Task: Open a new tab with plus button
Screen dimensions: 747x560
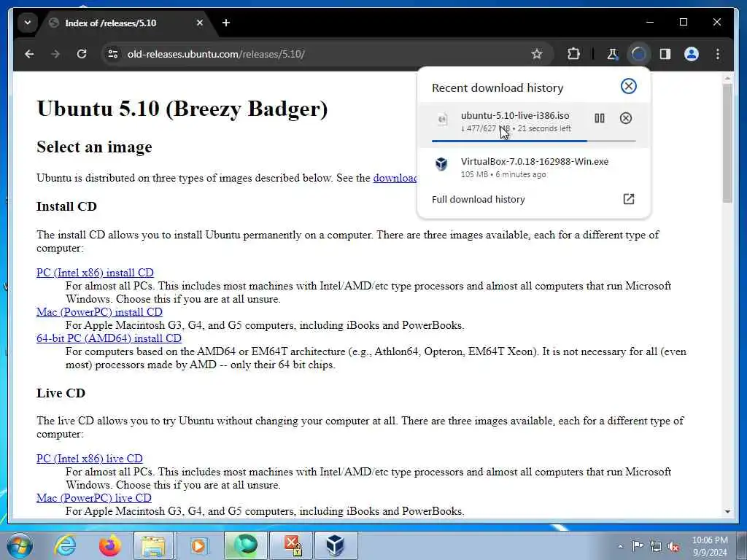Action: pos(226,23)
